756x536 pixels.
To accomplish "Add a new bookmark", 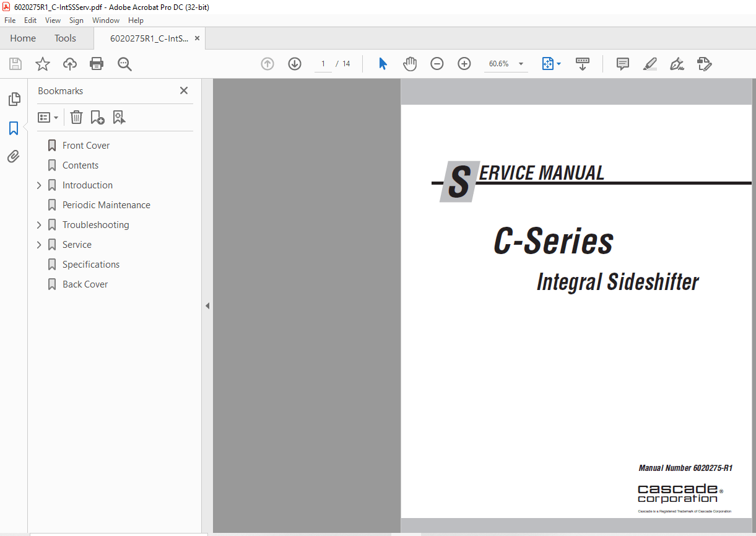I will tap(97, 117).
